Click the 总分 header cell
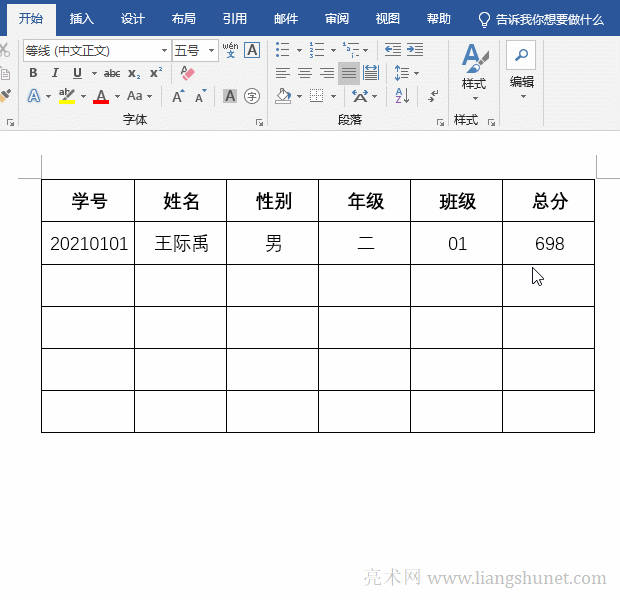 tap(549, 201)
